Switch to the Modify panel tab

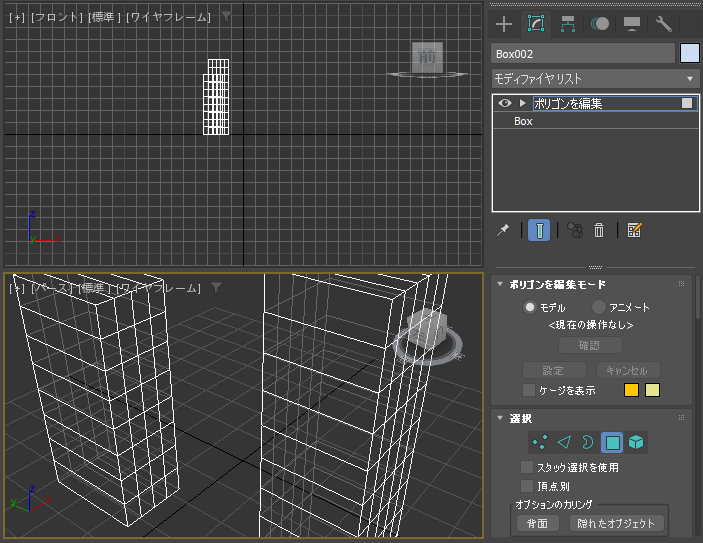tap(536, 24)
